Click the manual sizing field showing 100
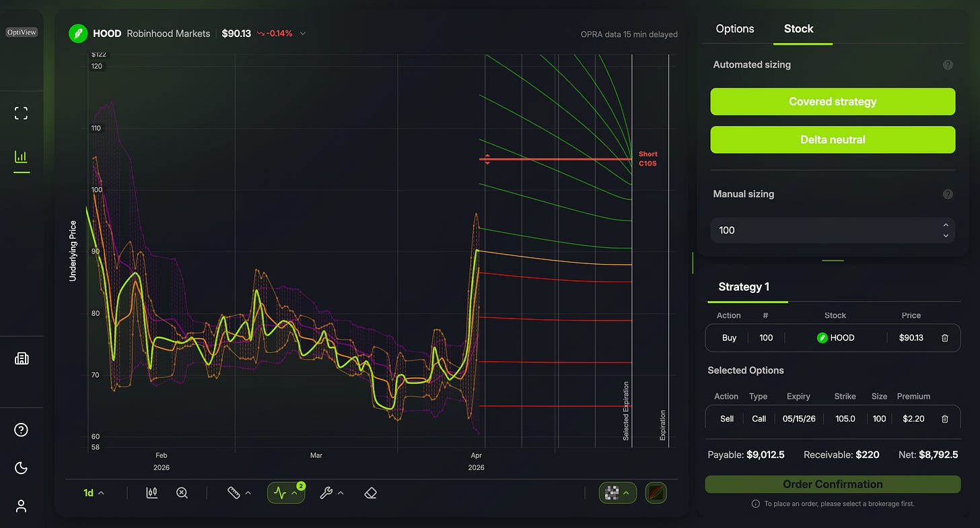Image resolution: width=980 pixels, height=528 pixels. [x=833, y=230]
